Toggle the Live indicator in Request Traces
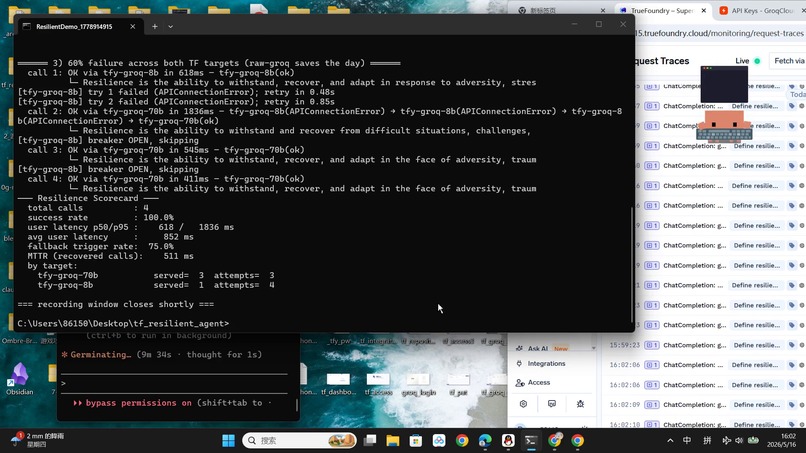The width and height of the screenshot is (806, 453). click(x=748, y=61)
